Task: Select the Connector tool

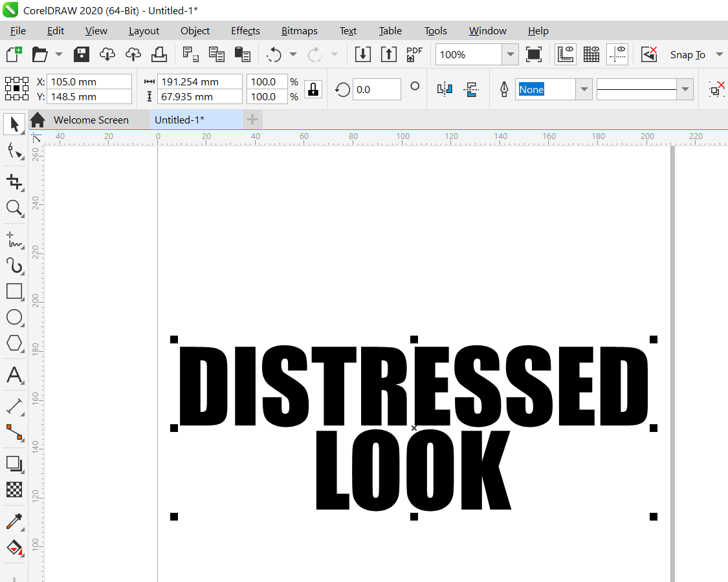Action: click(14, 432)
